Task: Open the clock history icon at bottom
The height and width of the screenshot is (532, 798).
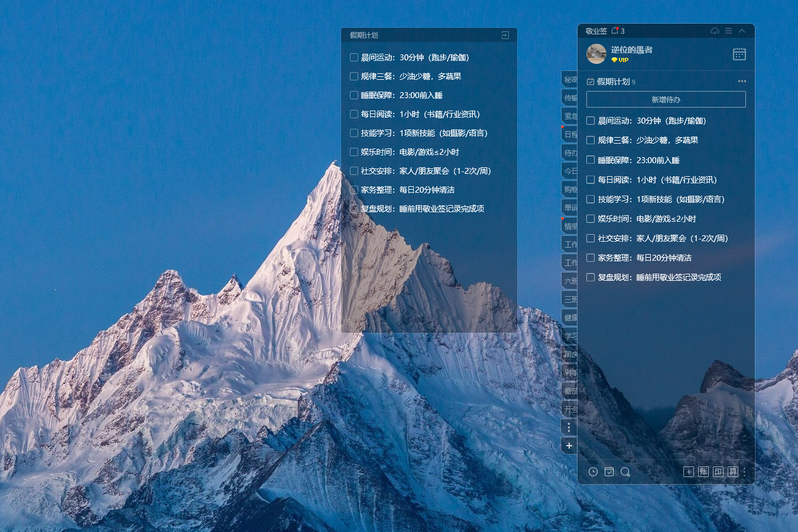Action: 593,472
